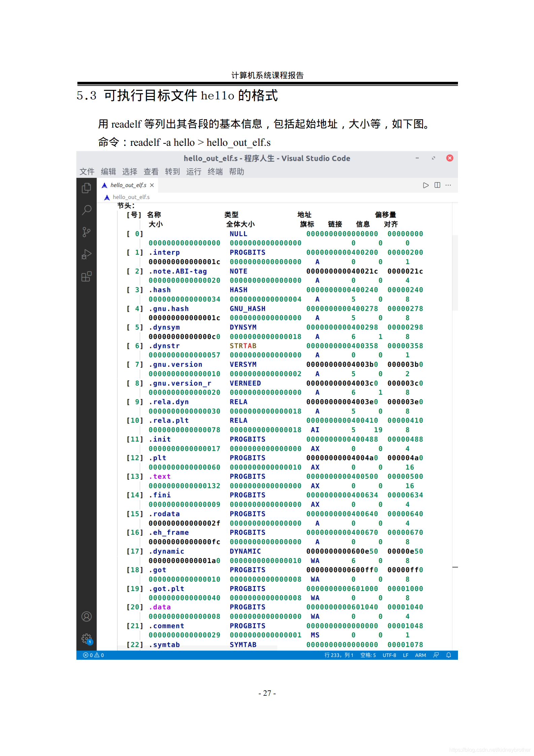Open the 编辑 menu
Viewport: 534px width, 756px height.
point(108,172)
